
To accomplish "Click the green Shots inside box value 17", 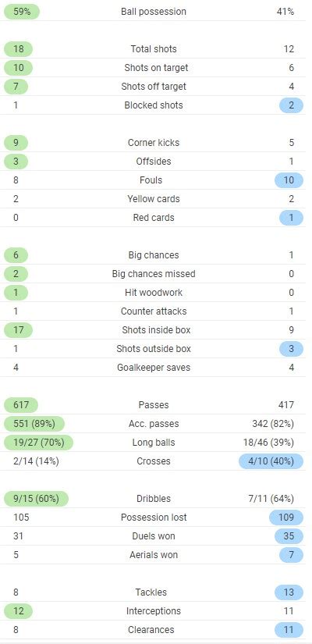I will click(x=18, y=329).
